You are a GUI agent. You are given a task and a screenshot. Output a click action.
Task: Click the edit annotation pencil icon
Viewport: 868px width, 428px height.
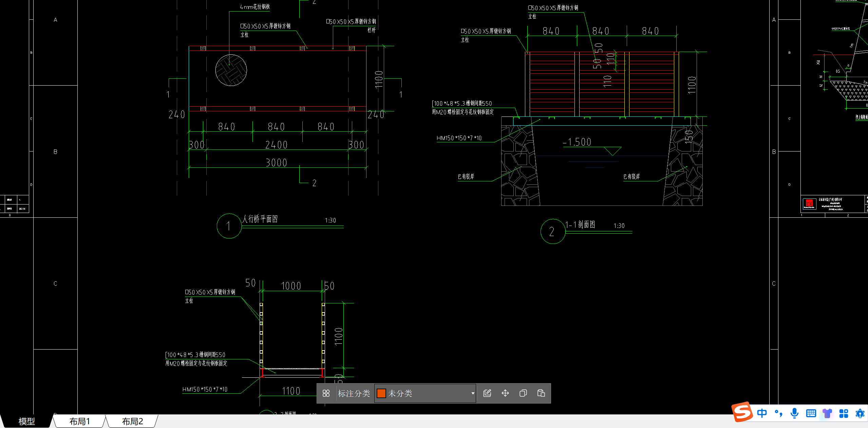(x=487, y=393)
